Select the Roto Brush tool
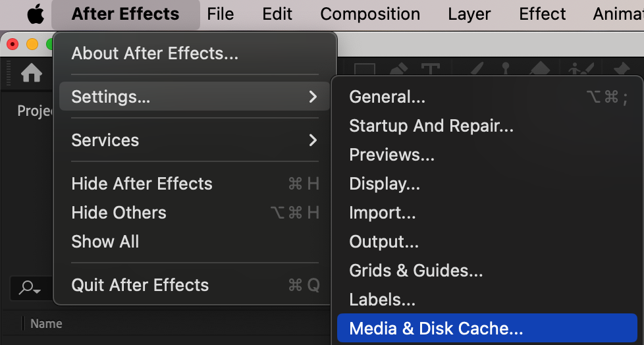The height and width of the screenshot is (345, 644). tap(581, 70)
